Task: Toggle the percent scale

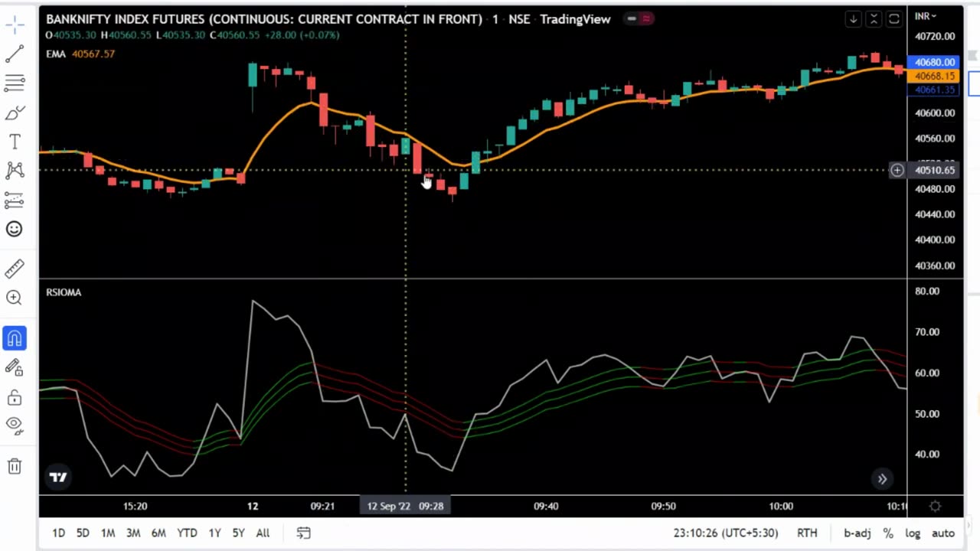Action: tap(888, 533)
